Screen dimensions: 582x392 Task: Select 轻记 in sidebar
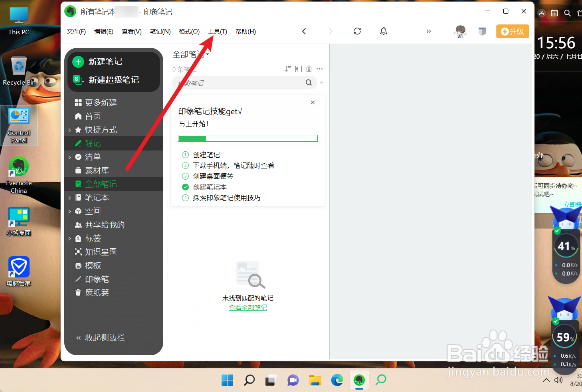pos(114,143)
